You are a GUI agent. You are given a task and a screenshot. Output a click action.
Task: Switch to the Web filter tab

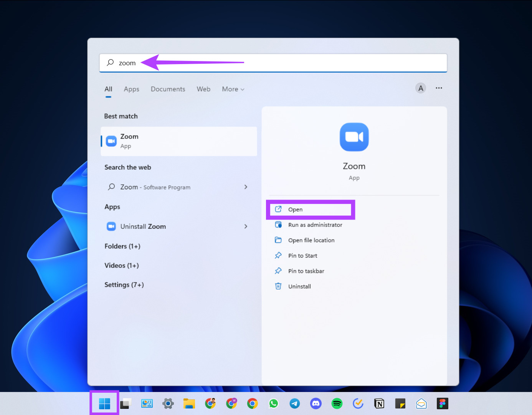(204, 89)
